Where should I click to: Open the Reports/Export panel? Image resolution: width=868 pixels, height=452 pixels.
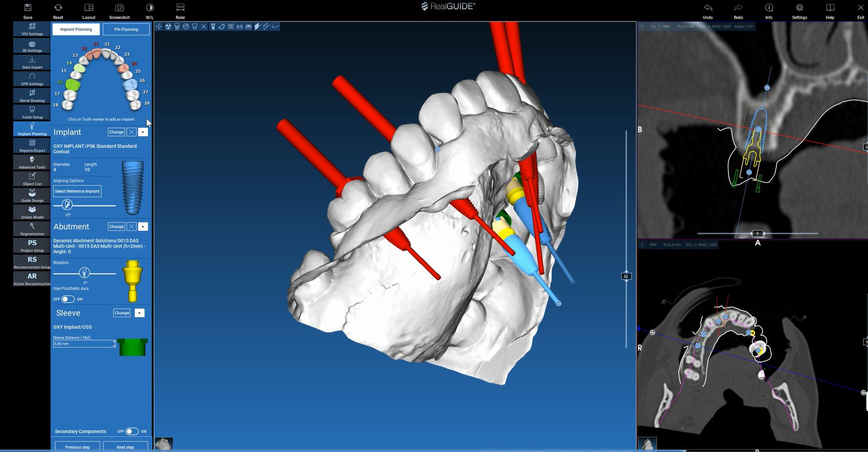[31, 145]
